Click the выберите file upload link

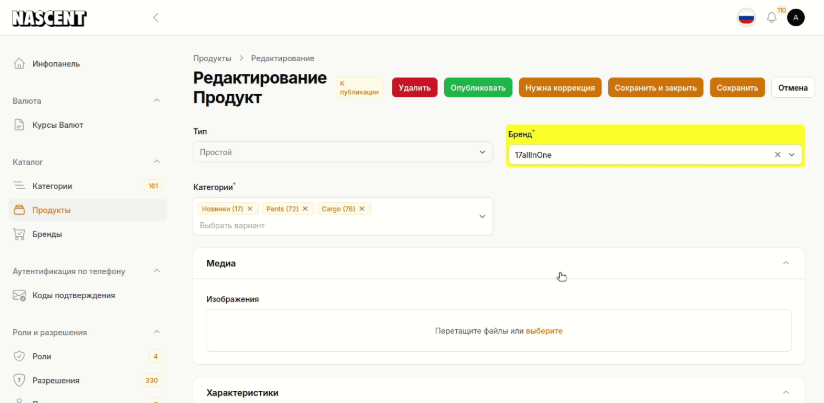pyautogui.click(x=544, y=331)
